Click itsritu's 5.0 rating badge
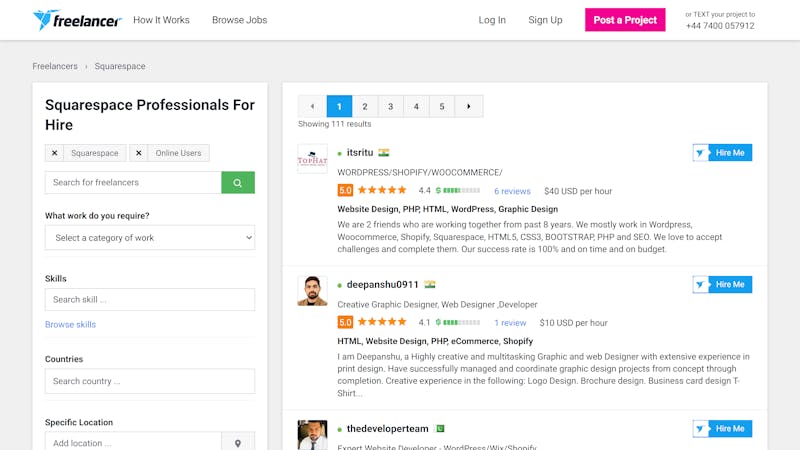This screenshot has width=800, height=450. (x=345, y=191)
